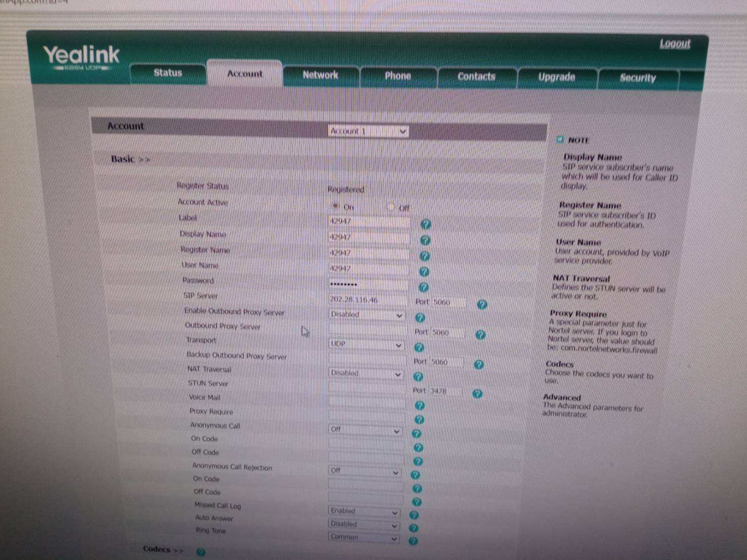747x560 pixels.
Task: Open help icon for Anonymous Call
Action: (x=416, y=434)
